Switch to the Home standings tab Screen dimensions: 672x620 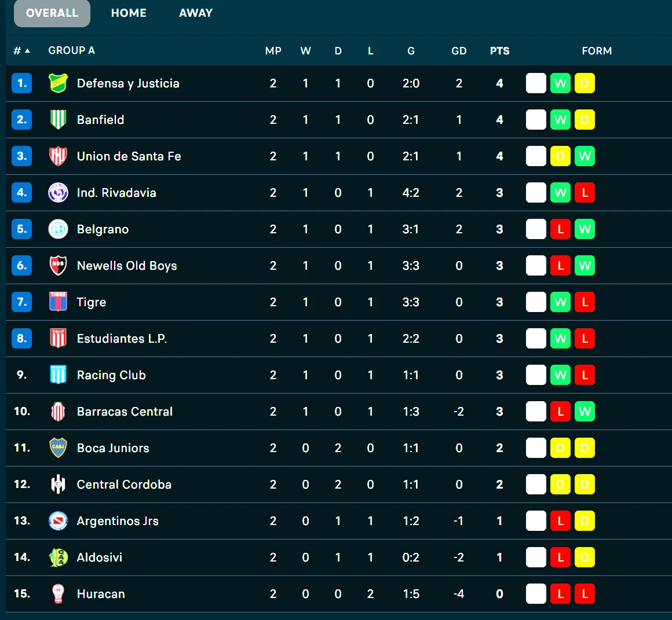point(129,13)
